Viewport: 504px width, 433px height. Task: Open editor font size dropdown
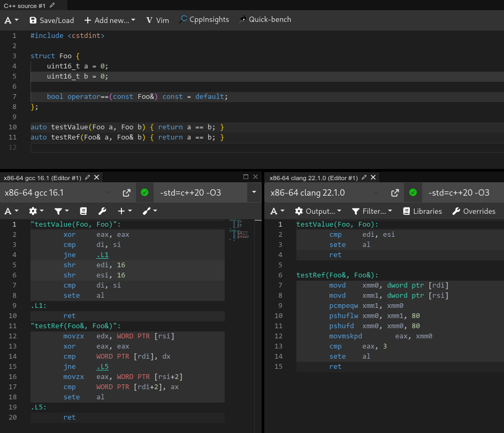click(11, 20)
